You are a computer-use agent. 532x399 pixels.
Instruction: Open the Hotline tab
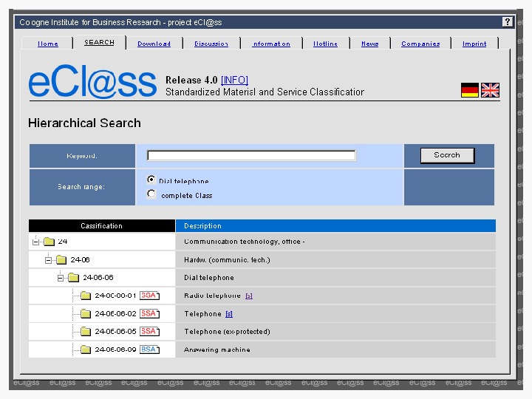coord(325,44)
